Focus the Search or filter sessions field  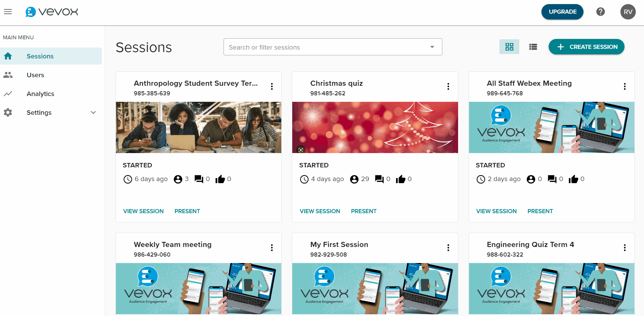pyautogui.click(x=333, y=47)
